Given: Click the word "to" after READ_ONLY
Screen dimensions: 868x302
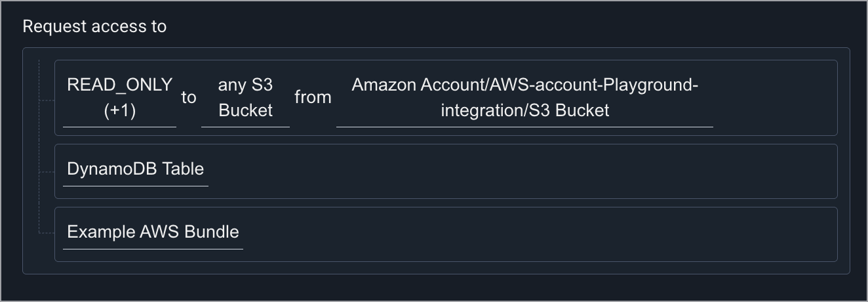Looking at the screenshot, I should [189, 98].
